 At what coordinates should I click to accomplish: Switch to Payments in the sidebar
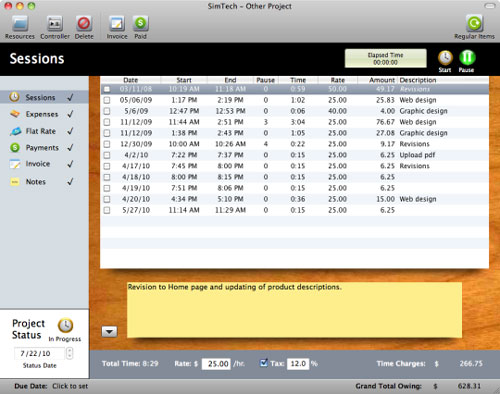pyautogui.click(x=42, y=147)
